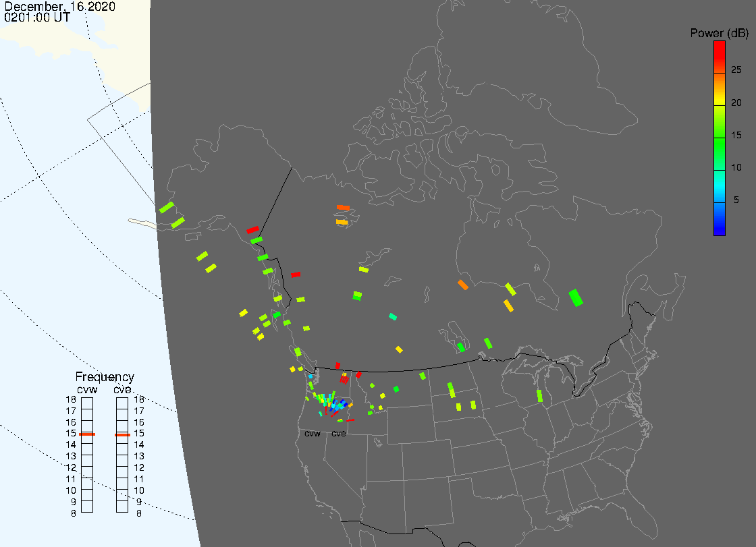Click the red frequency marker on the cve bar
This screenshot has height=547, width=756.
pos(122,435)
